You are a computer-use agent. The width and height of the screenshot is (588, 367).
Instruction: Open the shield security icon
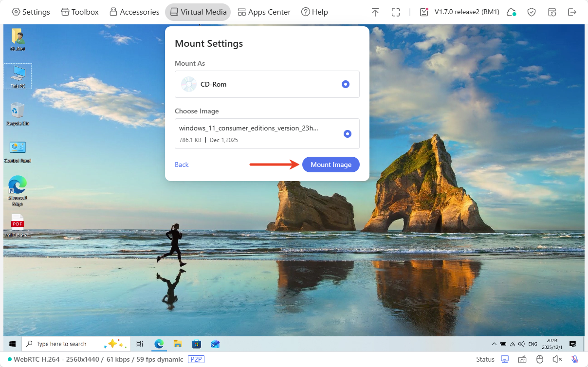pos(532,12)
